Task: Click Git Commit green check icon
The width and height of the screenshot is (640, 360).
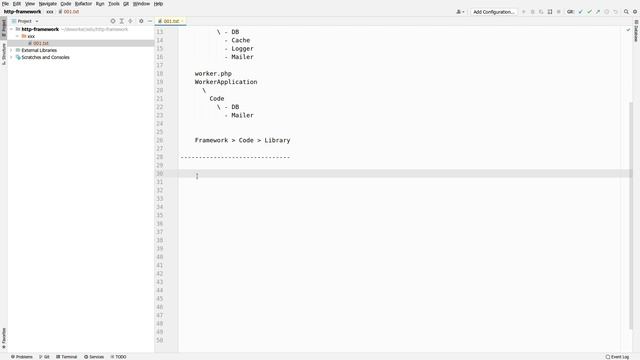Action: pyautogui.click(x=589, y=12)
